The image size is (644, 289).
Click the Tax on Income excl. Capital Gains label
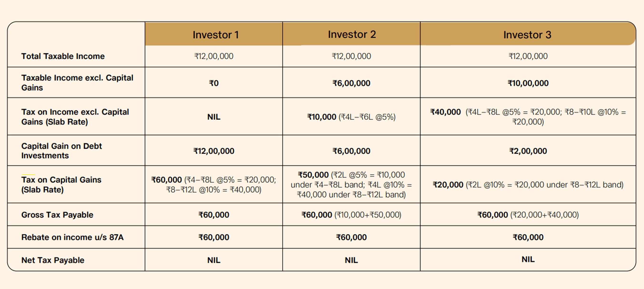pos(75,117)
